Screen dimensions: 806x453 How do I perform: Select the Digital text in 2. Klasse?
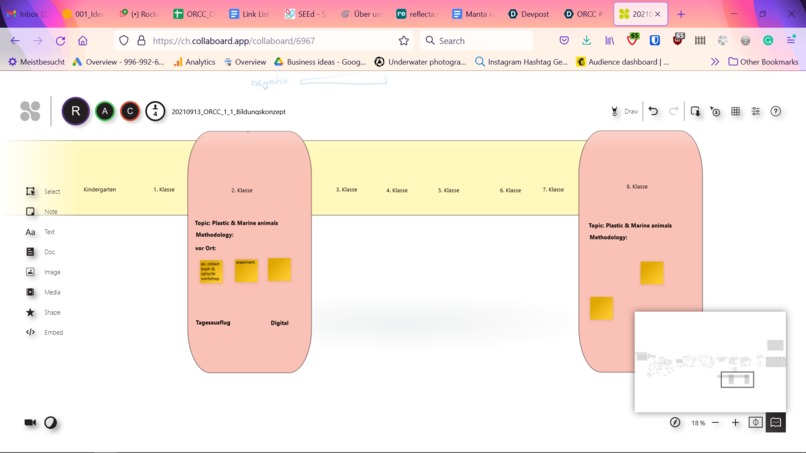[280, 323]
